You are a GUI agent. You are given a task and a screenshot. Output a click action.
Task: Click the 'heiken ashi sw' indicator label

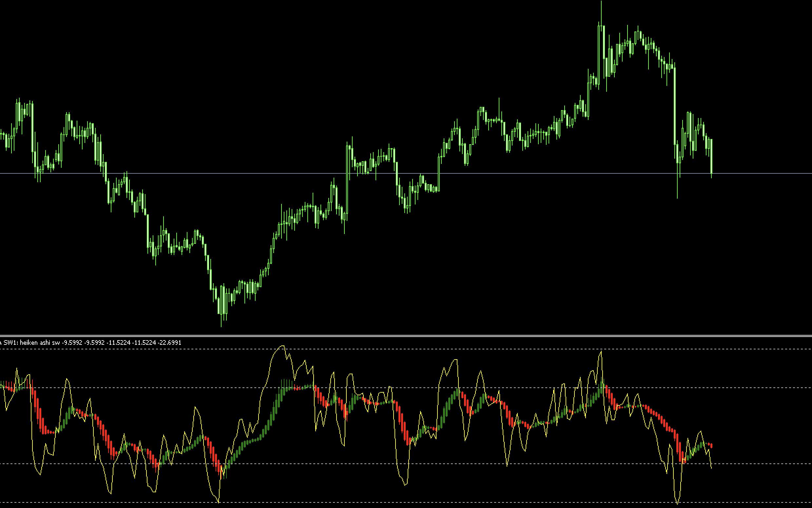click(x=40, y=343)
